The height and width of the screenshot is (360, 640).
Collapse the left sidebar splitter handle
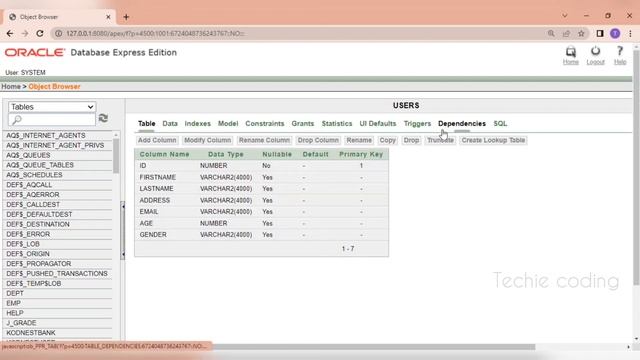click(123, 231)
